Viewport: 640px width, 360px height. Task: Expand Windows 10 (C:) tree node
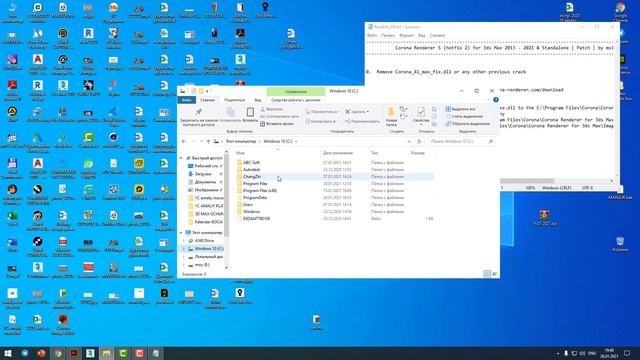[184, 249]
